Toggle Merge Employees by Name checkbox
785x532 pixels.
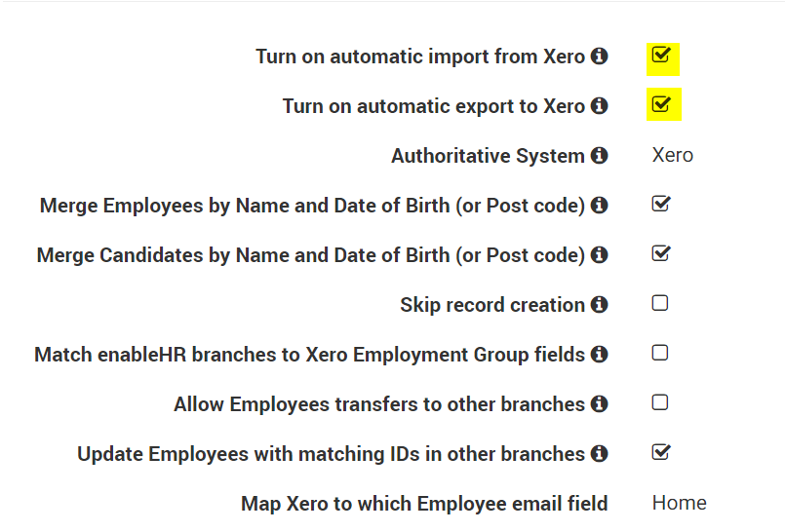point(661,205)
